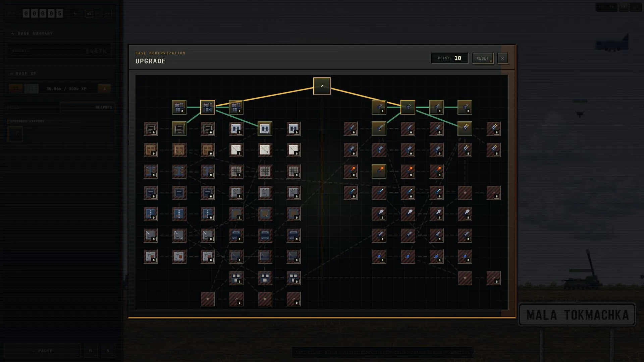Click the x1 game speed button
644x362 pixels.
click(89, 14)
